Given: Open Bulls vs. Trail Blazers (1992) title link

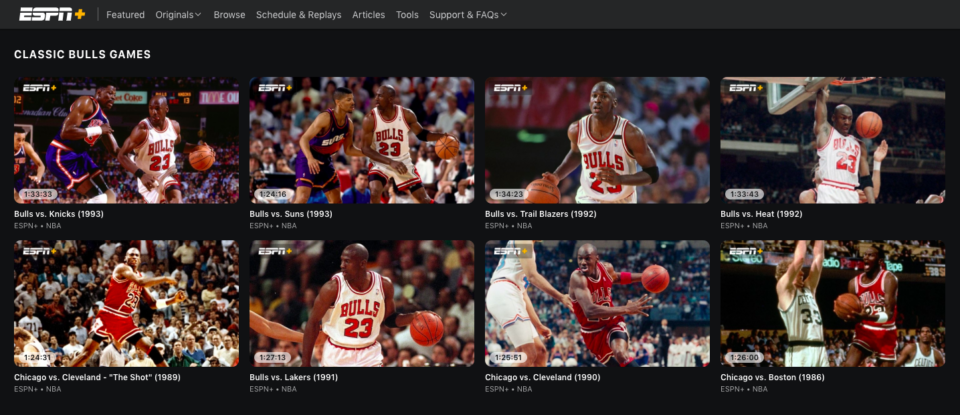Looking at the screenshot, I should 541,214.
